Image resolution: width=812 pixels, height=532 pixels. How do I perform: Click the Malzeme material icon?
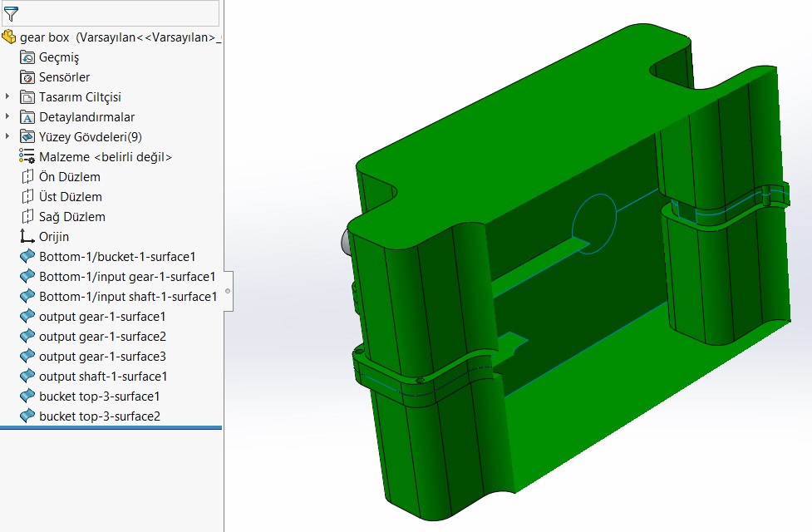coord(27,156)
